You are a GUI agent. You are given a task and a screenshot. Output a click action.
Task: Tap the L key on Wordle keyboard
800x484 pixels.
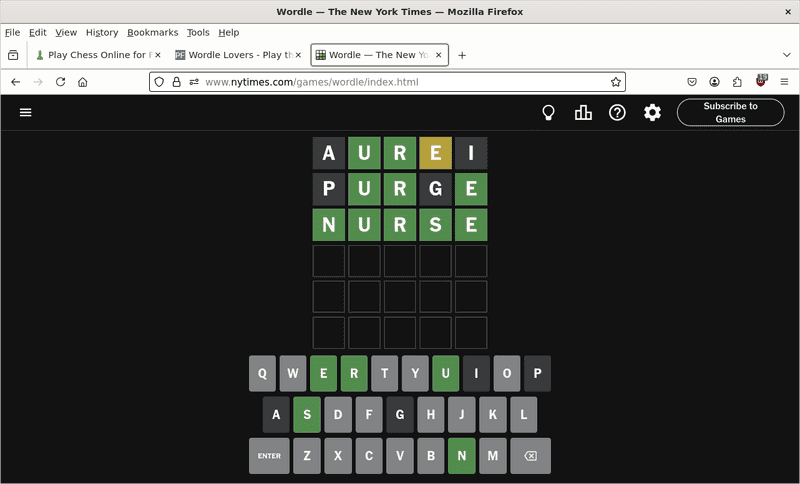(x=523, y=415)
